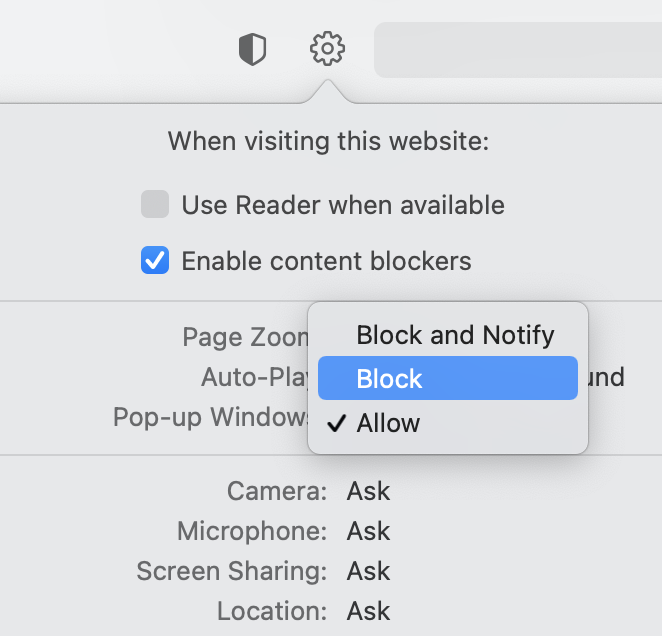Click the Camera row label
Image resolution: width=662 pixels, height=636 pixels.
[277, 491]
